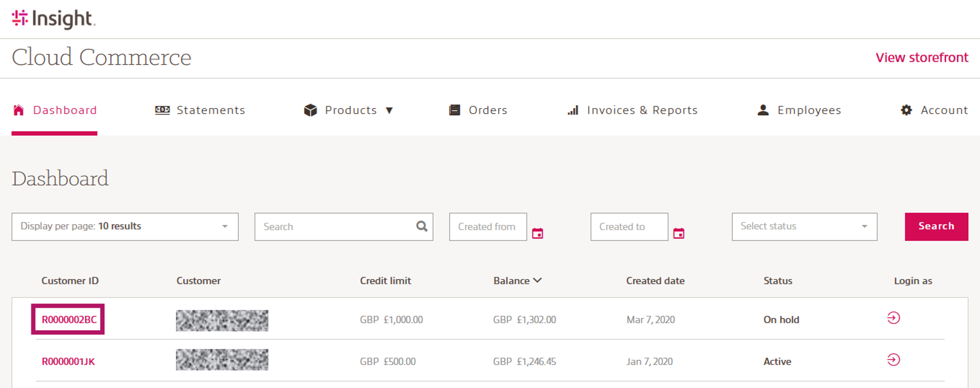Image resolution: width=980 pixels, height=388 pixels.
Task: Sort by Balance column chevron
Action: [x=537, y=280]
